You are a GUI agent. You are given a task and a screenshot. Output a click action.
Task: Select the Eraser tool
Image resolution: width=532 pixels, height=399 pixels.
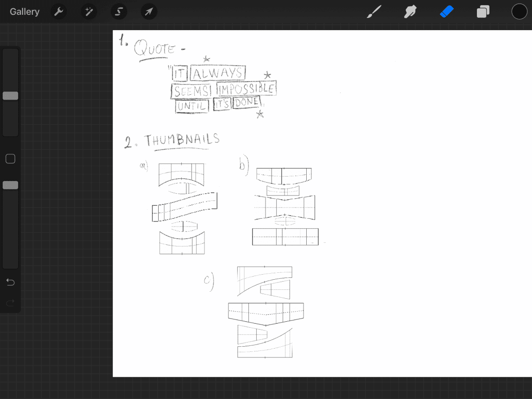coord(446,12)
